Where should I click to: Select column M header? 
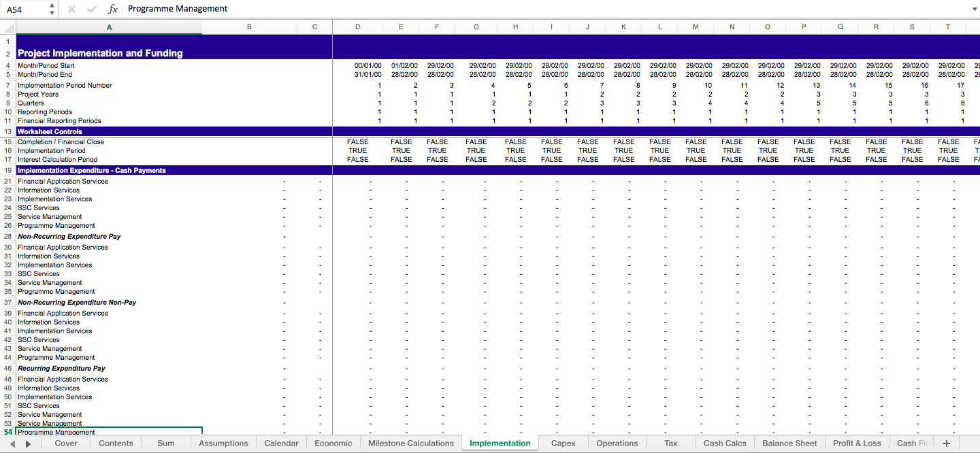pos(696,27)
